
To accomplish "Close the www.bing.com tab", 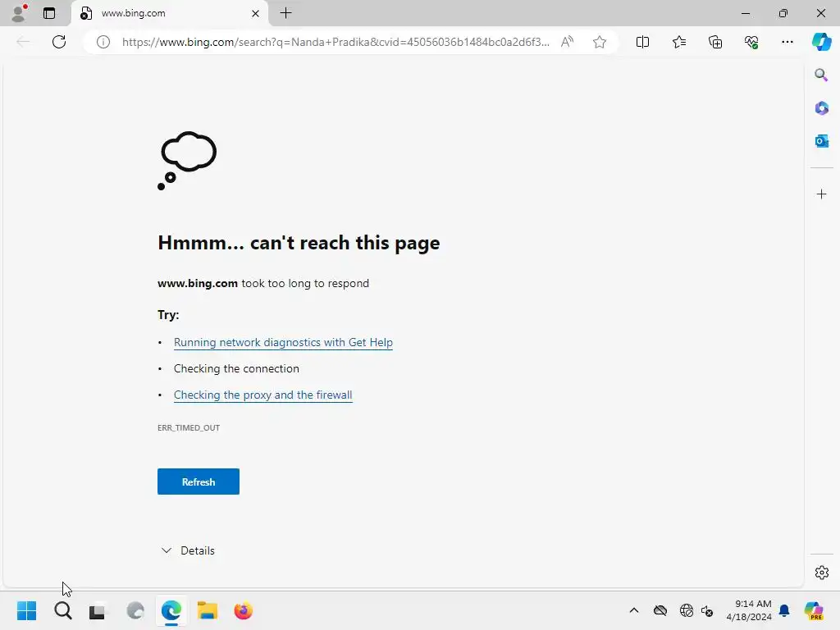I will [256, 13].
